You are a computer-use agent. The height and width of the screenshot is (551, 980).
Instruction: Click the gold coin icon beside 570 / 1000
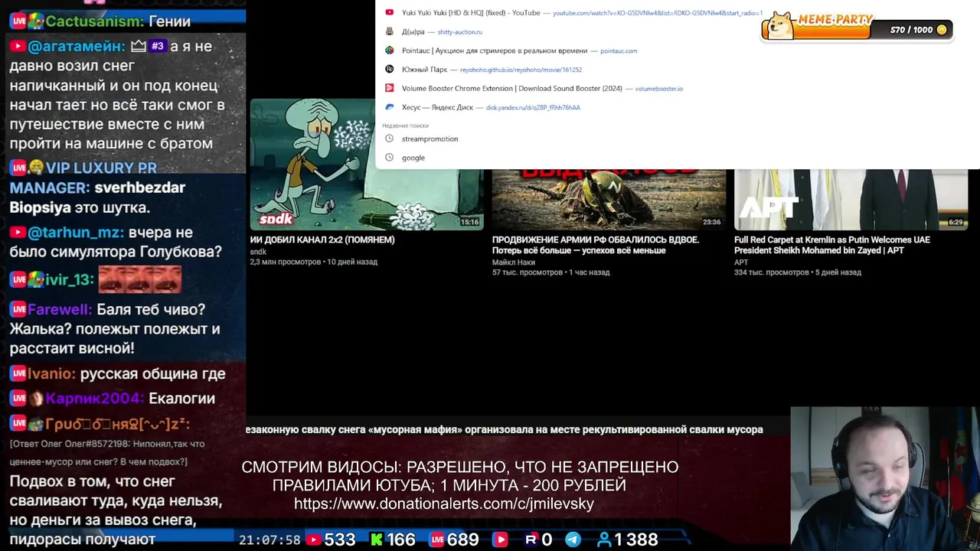942,30
